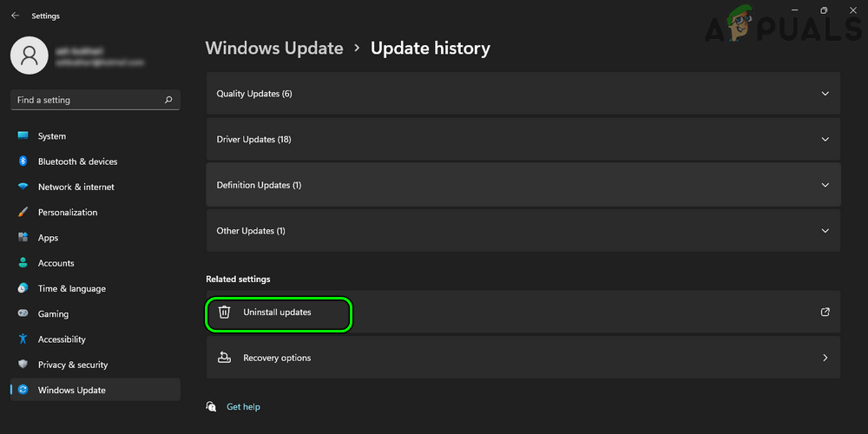Click the Personalization paintbrush icon
Viewport: 868px width, 434px height.
click(x=23, y=213)
